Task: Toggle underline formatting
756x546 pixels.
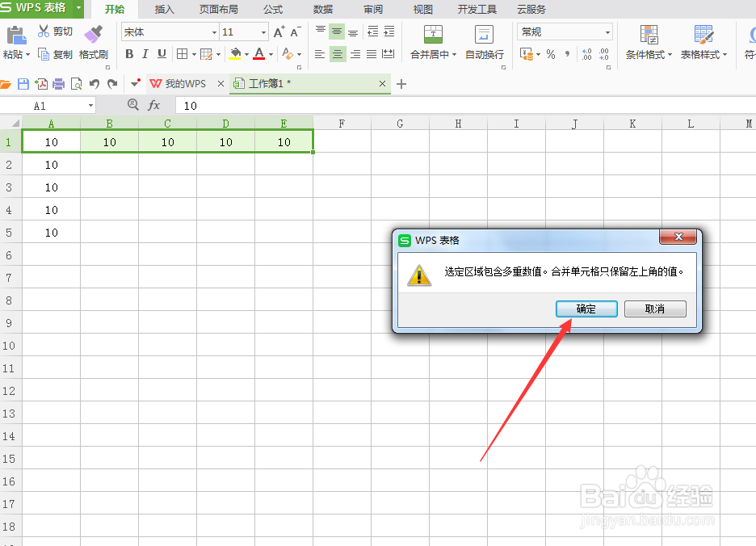Action: coord(160,54)
